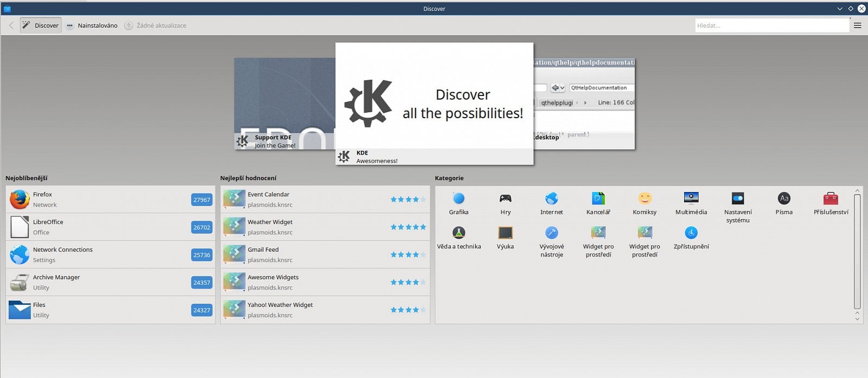Screen dimensions: 868x378
Task: Click the Firefox app icon
Action: click(20, 200)
